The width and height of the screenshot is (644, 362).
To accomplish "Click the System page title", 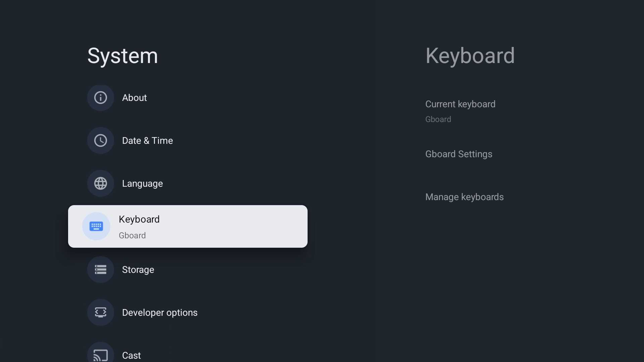I will tap(122, 56).
